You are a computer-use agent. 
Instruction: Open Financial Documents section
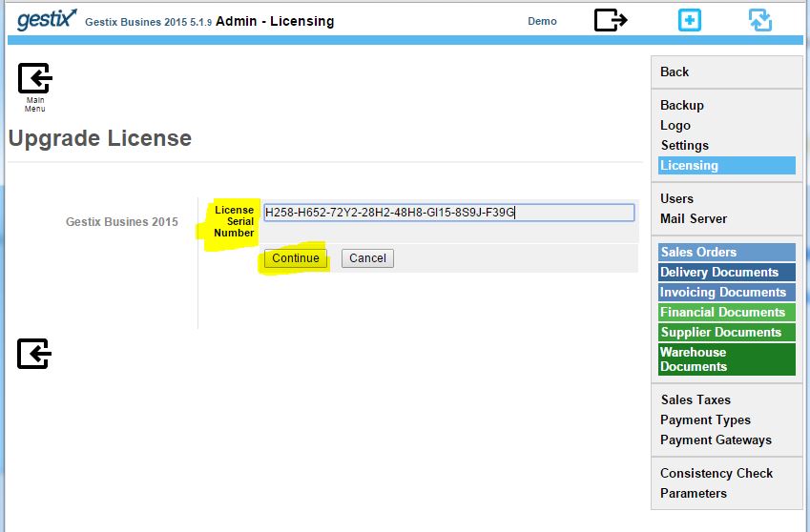point(727,312)
